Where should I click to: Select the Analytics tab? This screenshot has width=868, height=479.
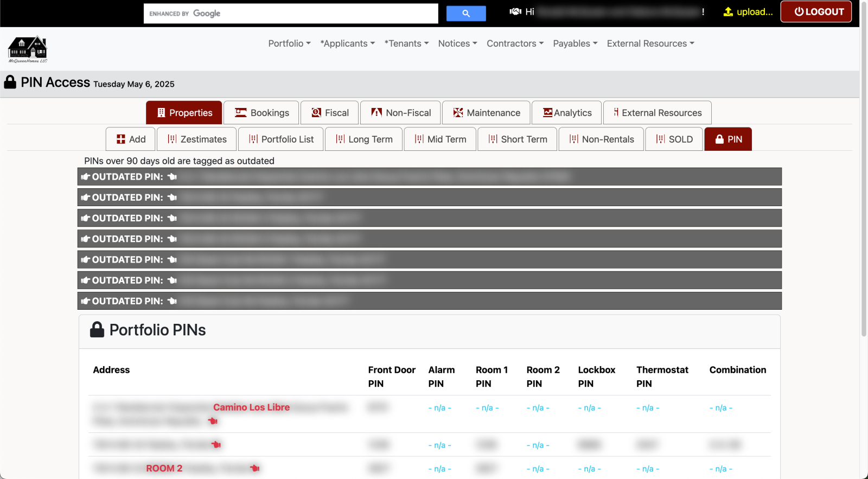[x=567, y=113]
